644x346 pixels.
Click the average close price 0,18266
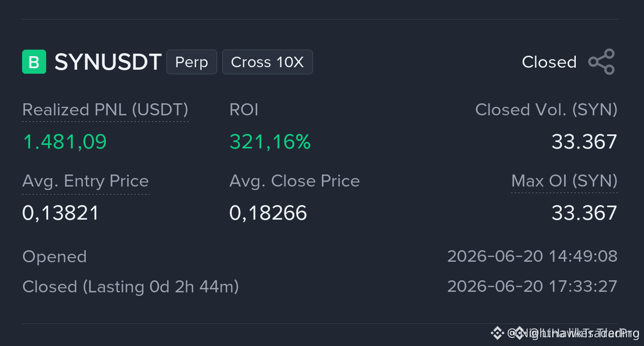pos(268,213)
